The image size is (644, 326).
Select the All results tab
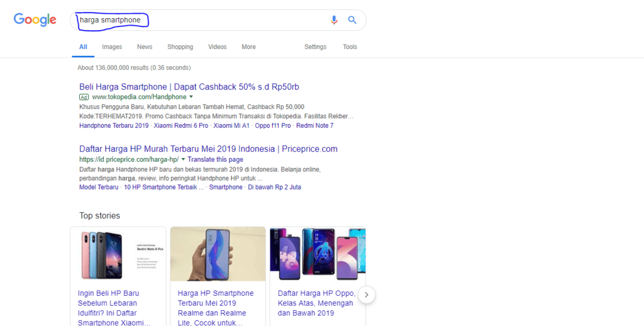point(83,47)
